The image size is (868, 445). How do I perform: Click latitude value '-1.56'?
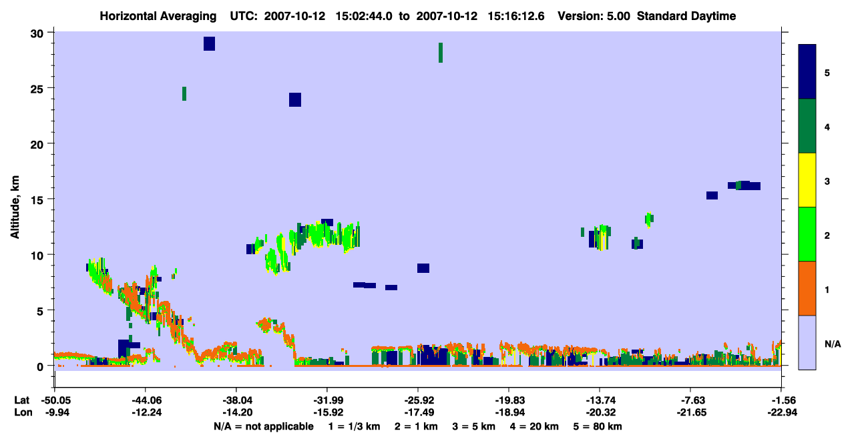pyautogui.click(x=784, y=400)
